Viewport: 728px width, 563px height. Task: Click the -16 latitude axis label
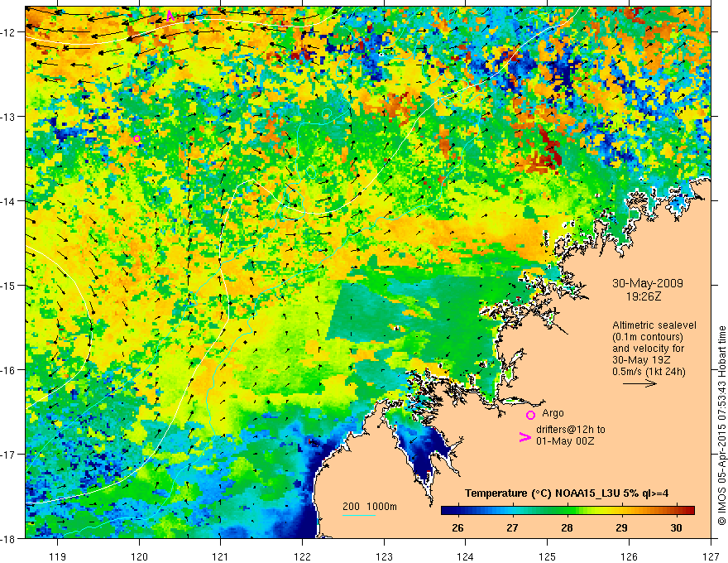[x=9, y=370]
